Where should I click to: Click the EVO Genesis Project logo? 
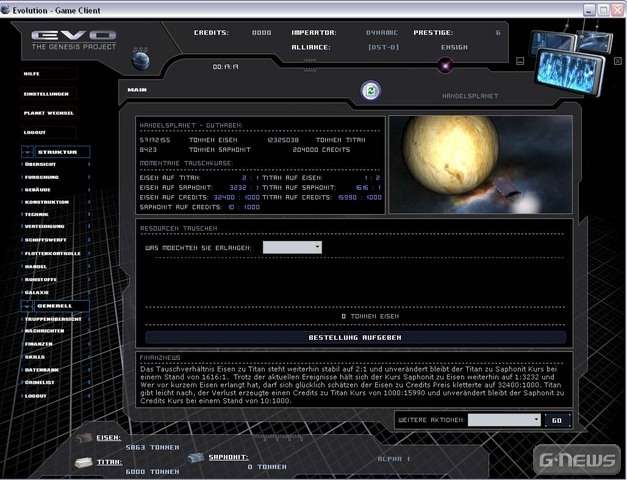click(74, 40)
